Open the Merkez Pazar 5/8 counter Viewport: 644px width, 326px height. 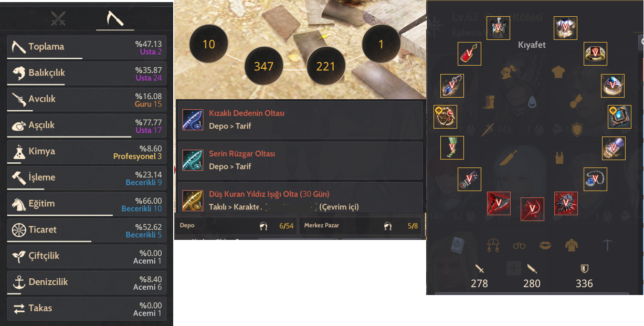(x=360, y=226)
